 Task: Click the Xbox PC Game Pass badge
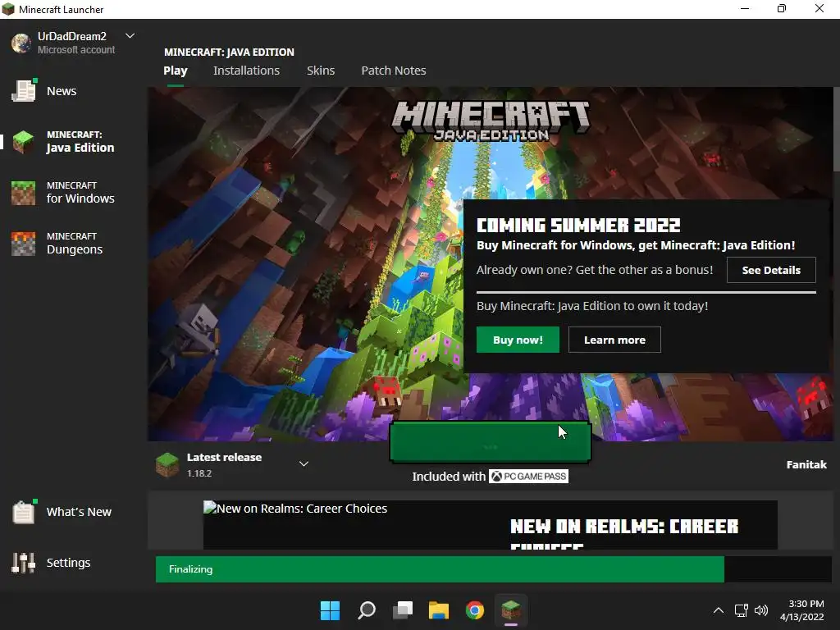(528, 477)
